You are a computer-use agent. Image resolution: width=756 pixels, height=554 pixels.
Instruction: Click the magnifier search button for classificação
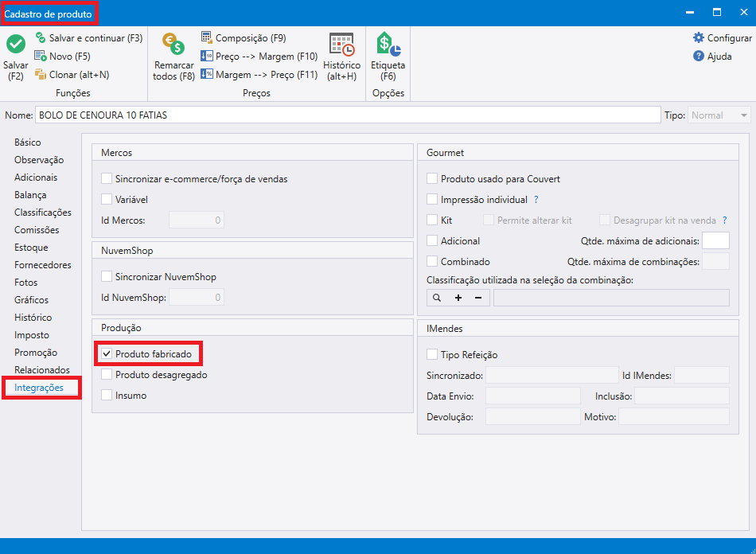tap(437, 298)
